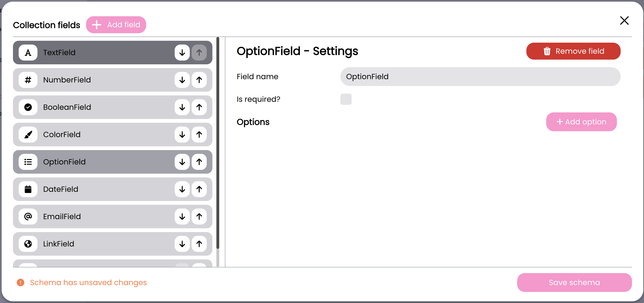The height and width of the screenshot is (303, 644).
Task: Click the DateField calendar icon
Action: pyautogui.click(x=28, y=189)
